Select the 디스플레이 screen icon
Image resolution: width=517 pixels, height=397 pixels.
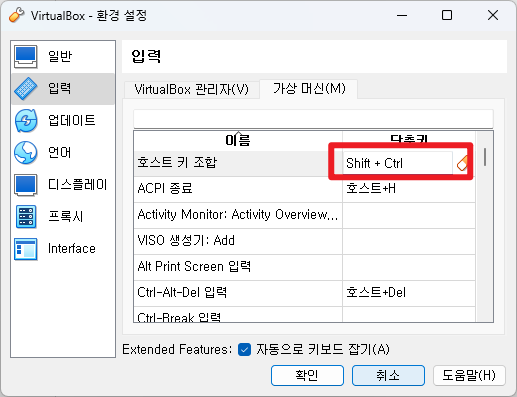tap(26, 185)
